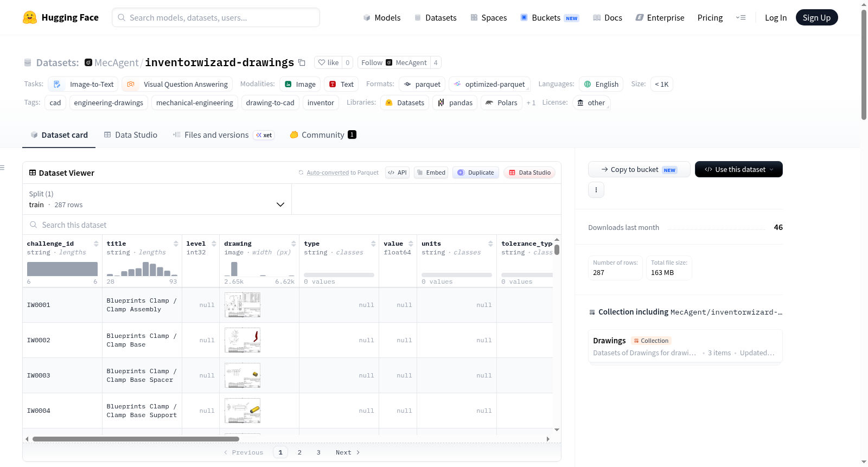Open the left sidebar table-of-contents icon
Image resolution: width=868 pixels, height=467 pixels.
[3, 168]
